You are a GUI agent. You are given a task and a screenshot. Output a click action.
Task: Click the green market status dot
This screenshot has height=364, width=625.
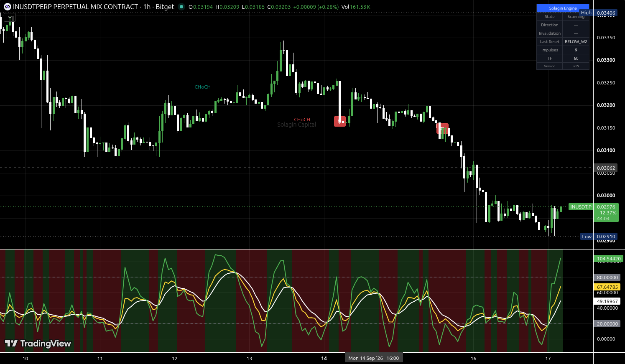click(181, 7)
